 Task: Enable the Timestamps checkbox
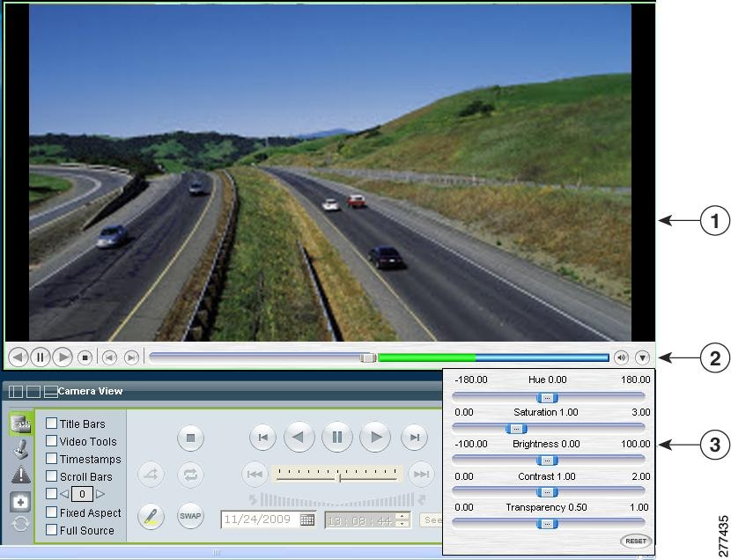pyautogui.click(x=51, y=459)
